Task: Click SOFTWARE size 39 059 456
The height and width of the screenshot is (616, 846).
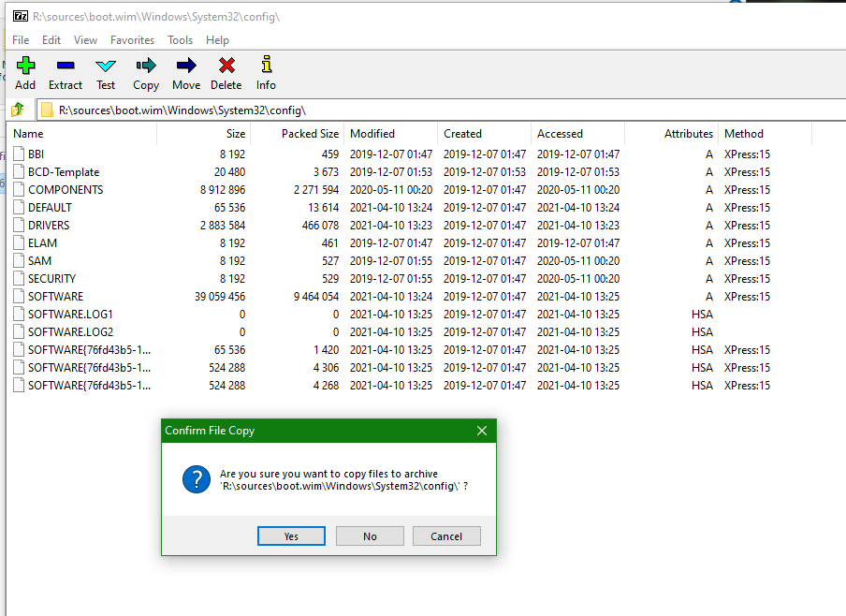Action: 220,297
